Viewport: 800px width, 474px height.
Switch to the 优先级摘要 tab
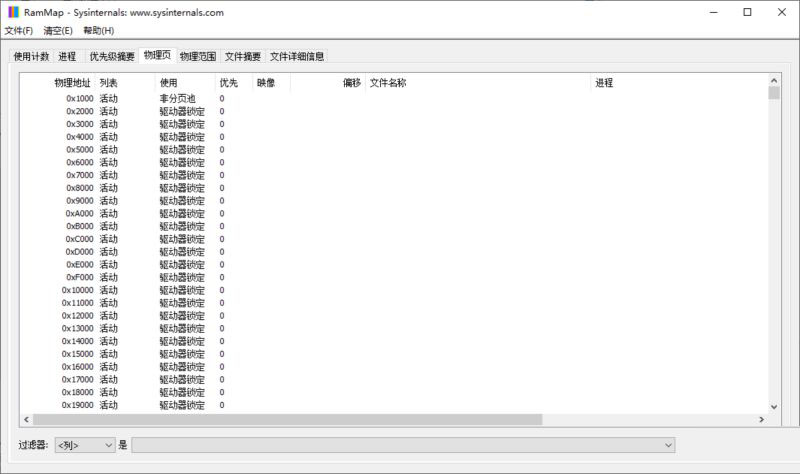point(112,56)
